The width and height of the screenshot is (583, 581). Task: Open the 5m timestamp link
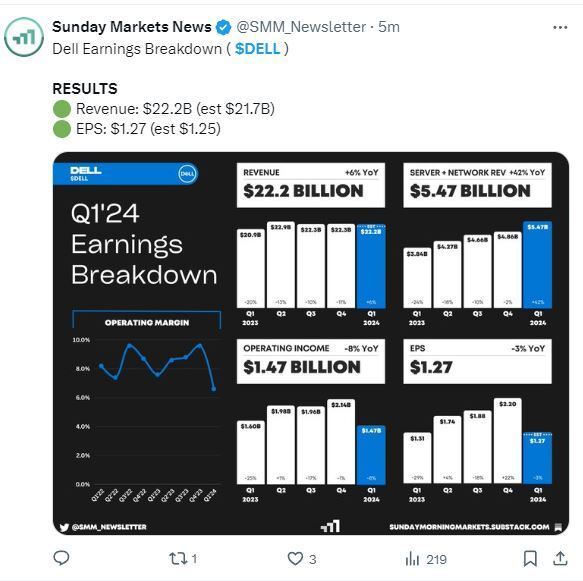(389, 27)
